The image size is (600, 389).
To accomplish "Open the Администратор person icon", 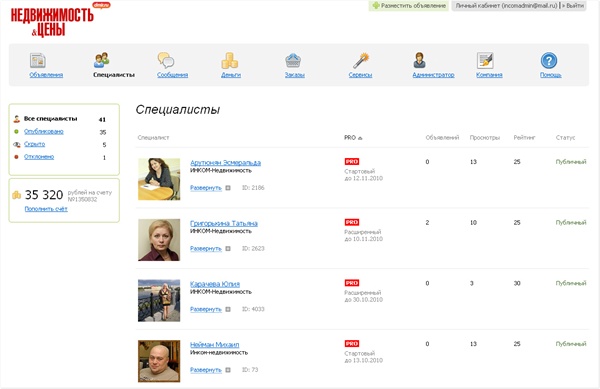I will click(x=420, y=60).
